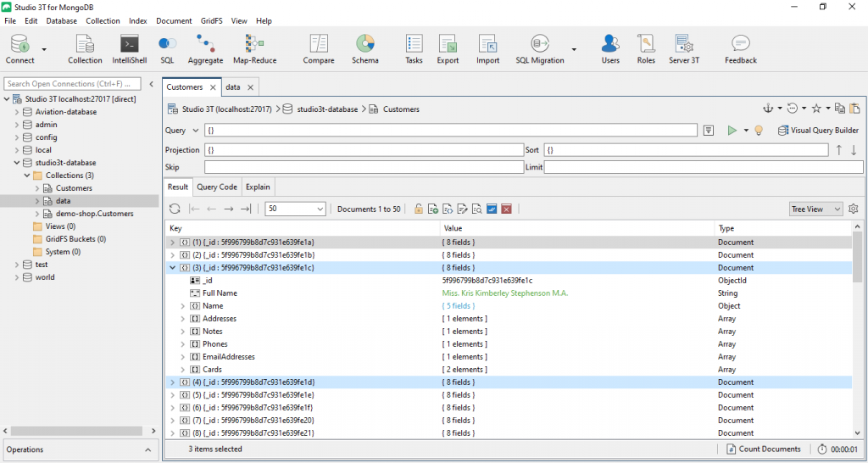
Task: Open the Tasks manager
Action: click(414, 49)
